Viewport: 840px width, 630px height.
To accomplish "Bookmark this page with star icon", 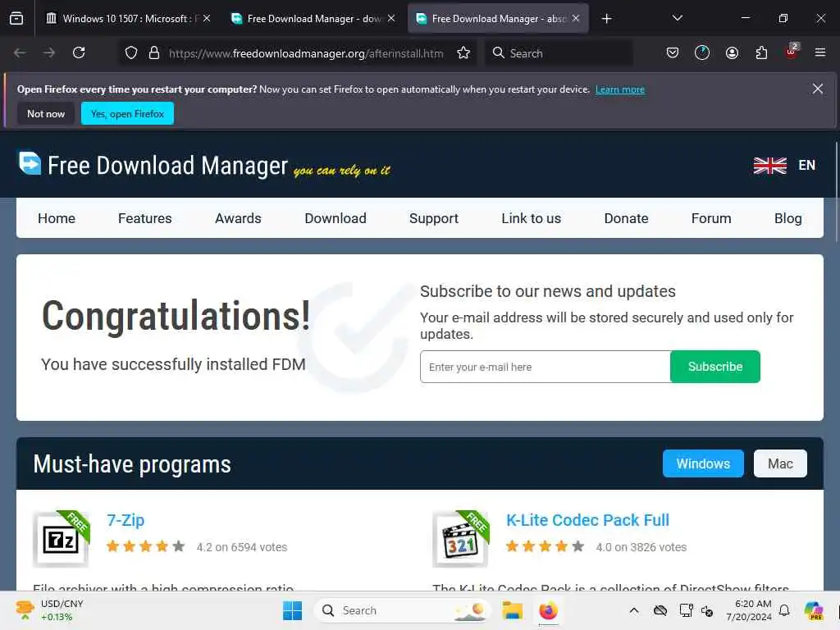I will coord(463,53).
